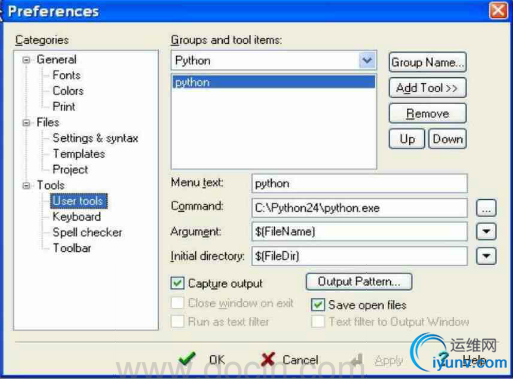Move the tool Up
The width and height of the screenshot is (513, 379).
[x=407, y=139]
